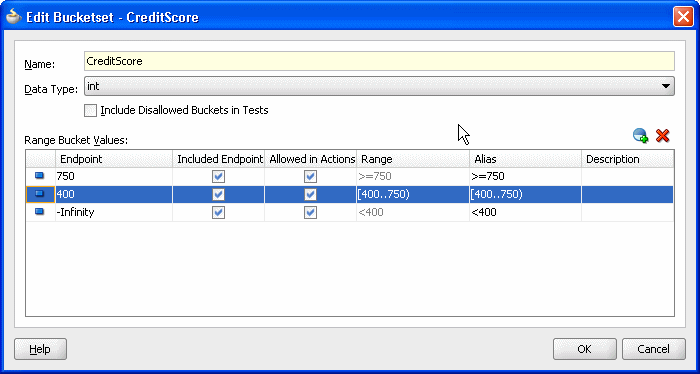
Task: Click the Endpoint column header
Action: [114, 159]
